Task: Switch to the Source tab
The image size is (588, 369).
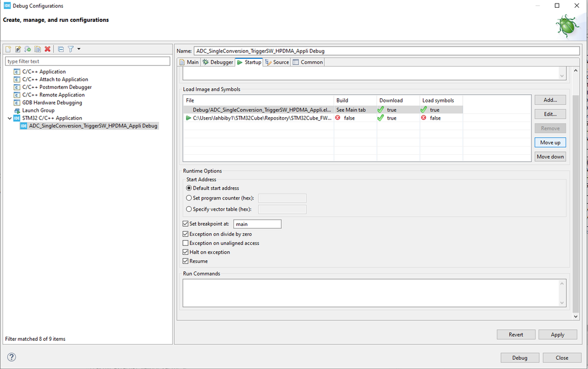Action: click(277, 62)
